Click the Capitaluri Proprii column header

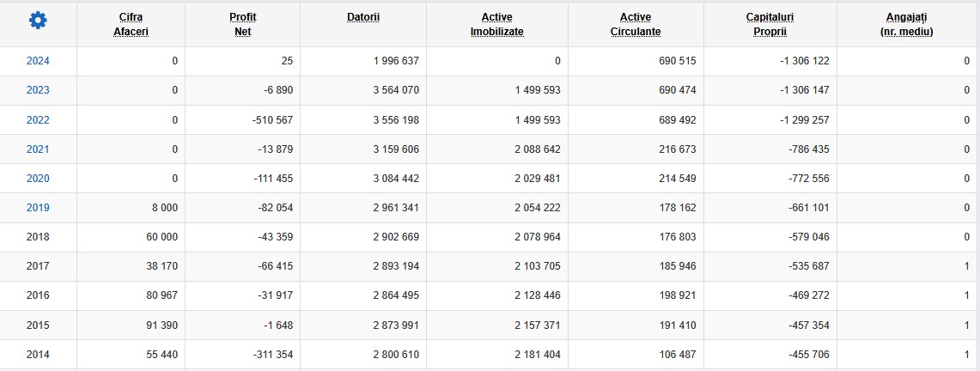(x=770, y=24)
